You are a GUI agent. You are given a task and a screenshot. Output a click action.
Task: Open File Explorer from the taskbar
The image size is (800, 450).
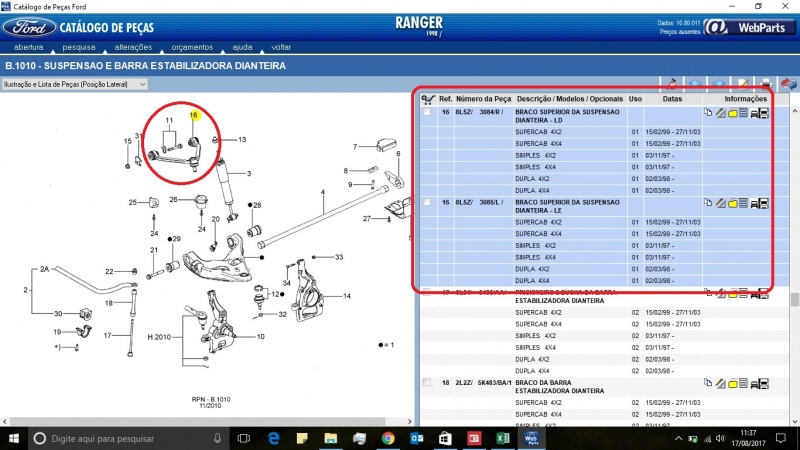(x=331, y=438)
